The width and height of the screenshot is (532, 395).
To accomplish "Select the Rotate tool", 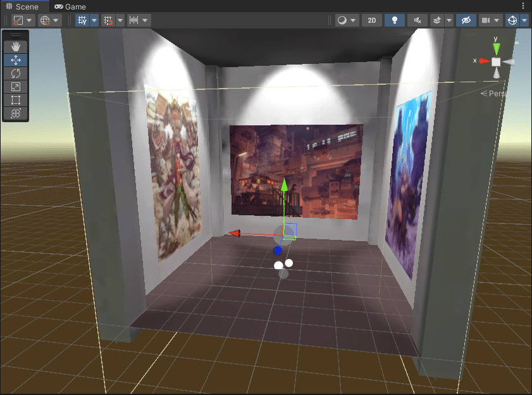I will (16, 73).
